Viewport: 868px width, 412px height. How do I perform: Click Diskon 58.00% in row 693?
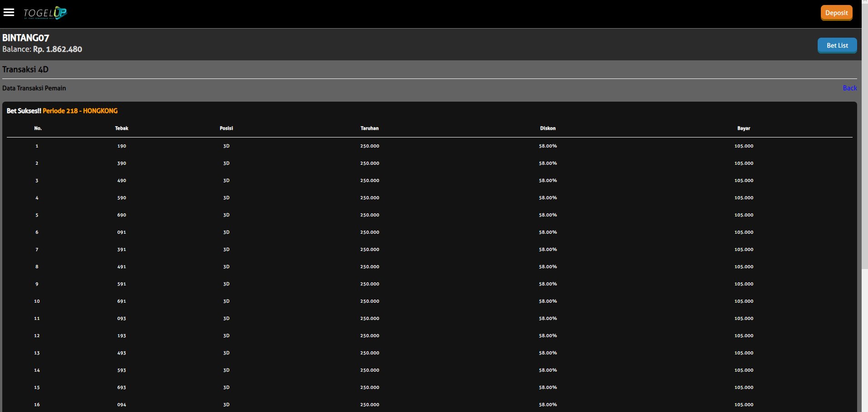[548, 387]
